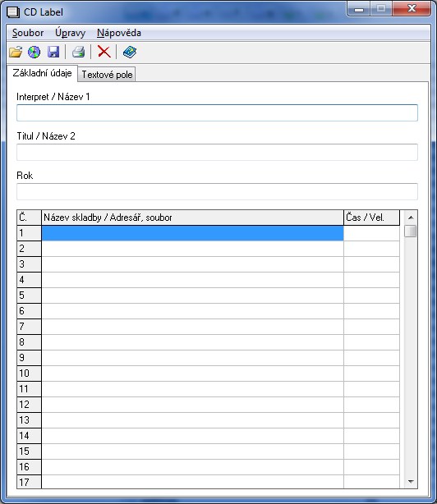437x504 pixels.
Task: Print the label with the printer icon
Action: [79, 52]
